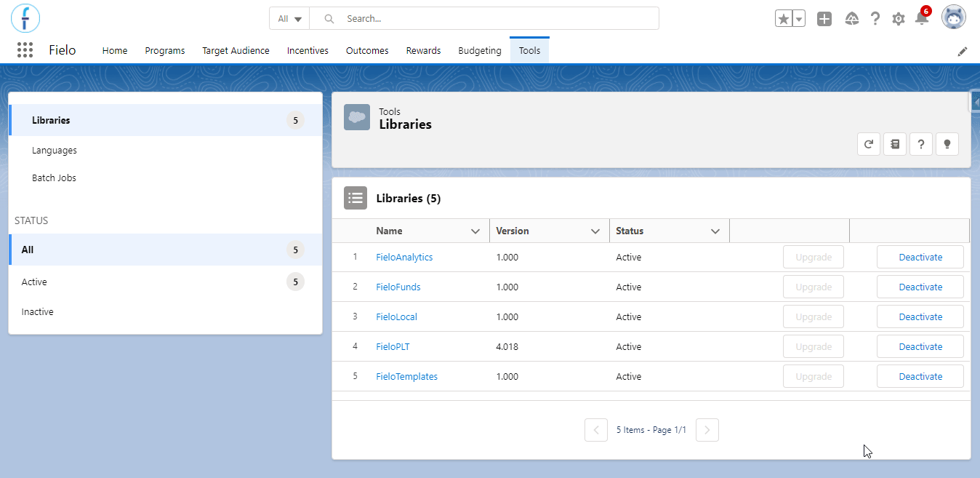Filter status by Inactive
Screen dimensions: 980x478
[166, 312]
